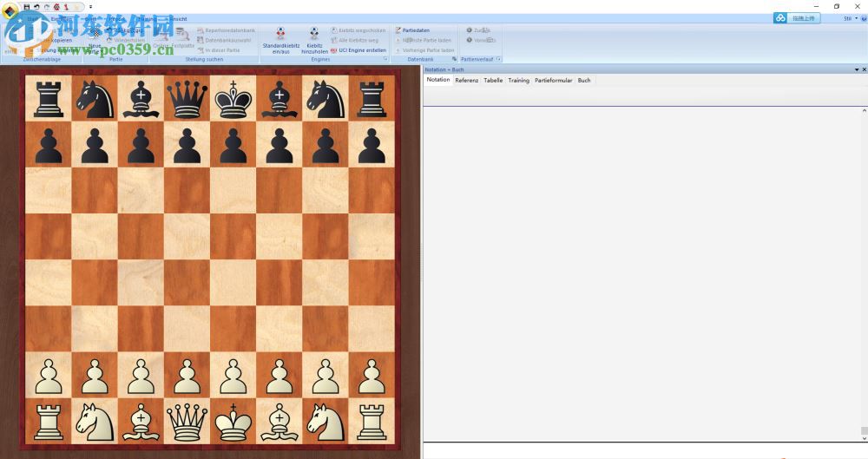
Task: Switch to the Referenz tab
Action: (x=467, y=81)
